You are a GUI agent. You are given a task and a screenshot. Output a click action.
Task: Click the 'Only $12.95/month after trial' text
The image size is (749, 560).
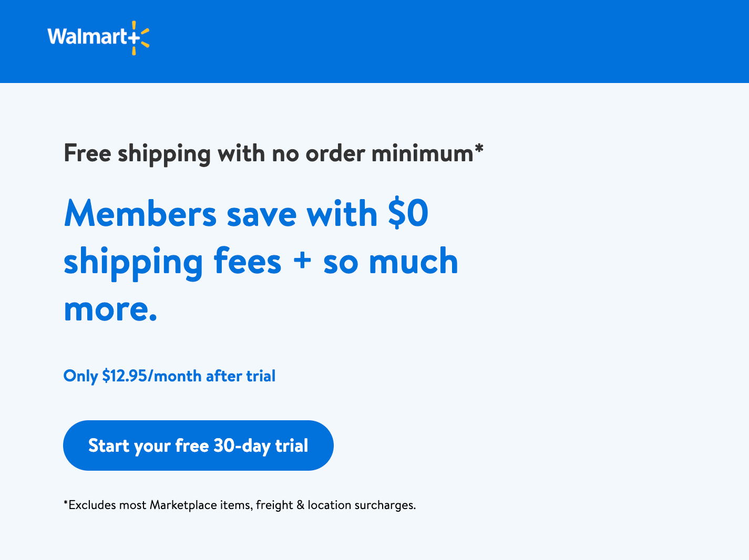169,376
